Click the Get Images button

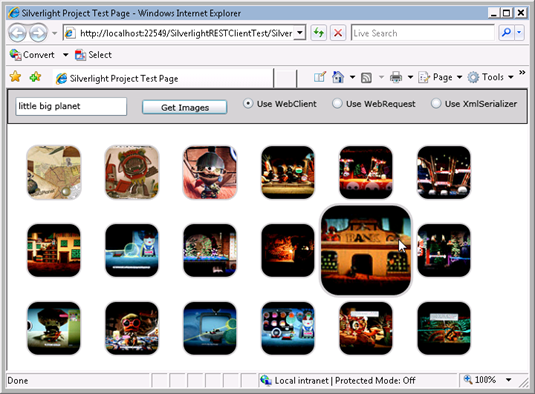click(x=185, y=107)
